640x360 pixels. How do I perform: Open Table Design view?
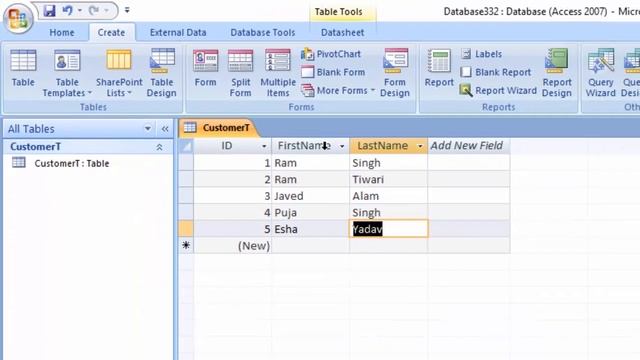[x=162, y=73]
